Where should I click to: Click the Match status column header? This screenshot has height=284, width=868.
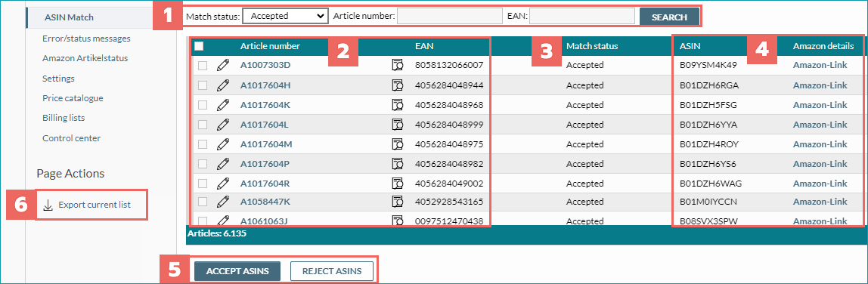click(592, 46)
